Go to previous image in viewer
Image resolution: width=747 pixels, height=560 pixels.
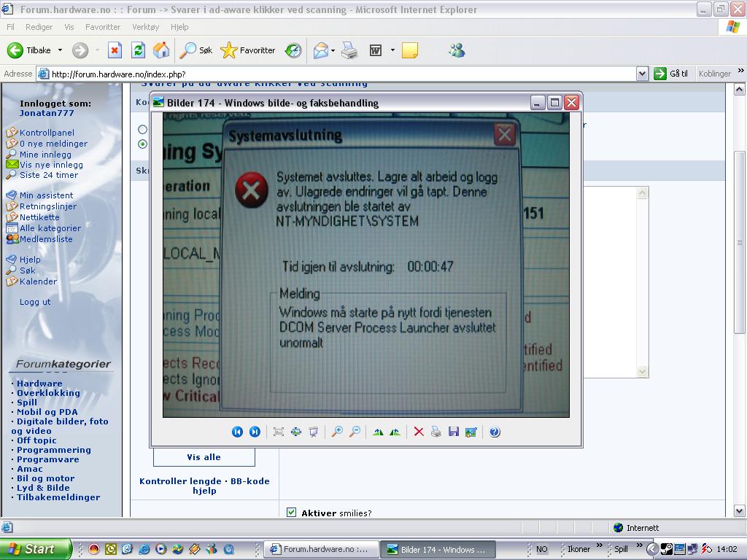237,432
